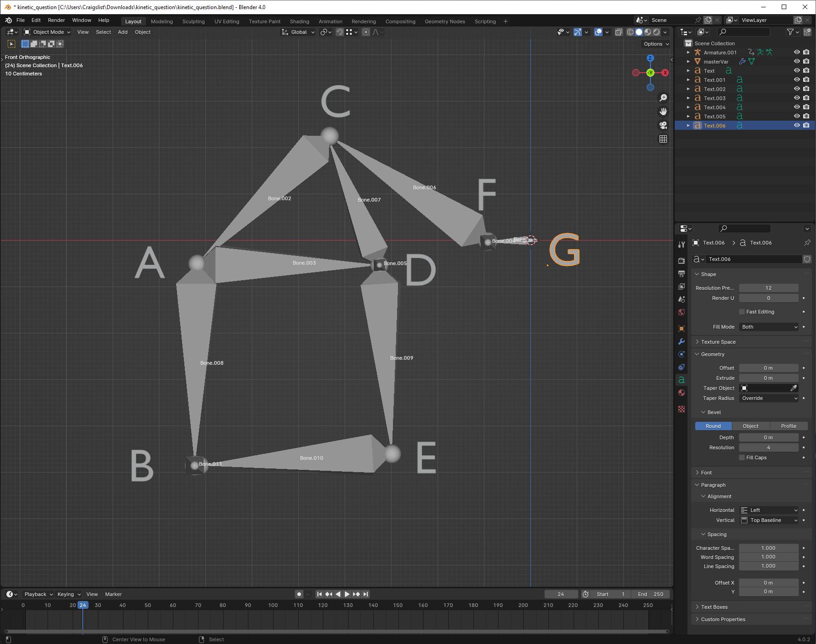This screenshot has height=644, width=816.
Task: Expand Armature.001 in the outliner
Action: click(x=688, y=53)
